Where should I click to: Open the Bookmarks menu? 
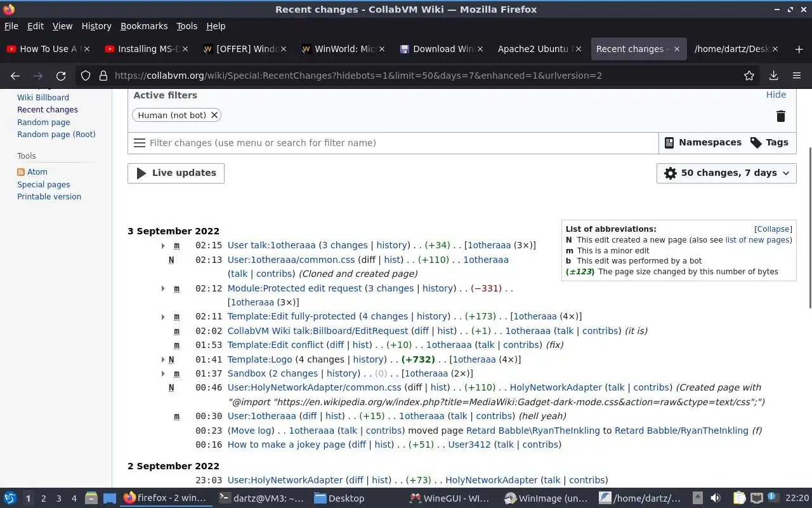pyautogui.click(x=144, y=26)
